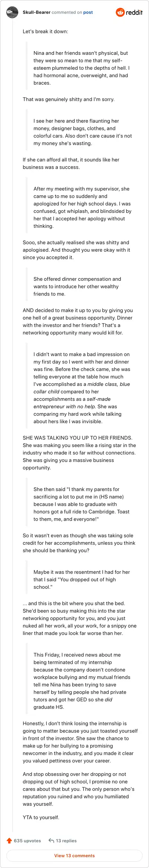149x868 pixels.
Task: Click the "SHE WAS TALKING YOU UP" paragraph
Action: click(x=79, y=453)
